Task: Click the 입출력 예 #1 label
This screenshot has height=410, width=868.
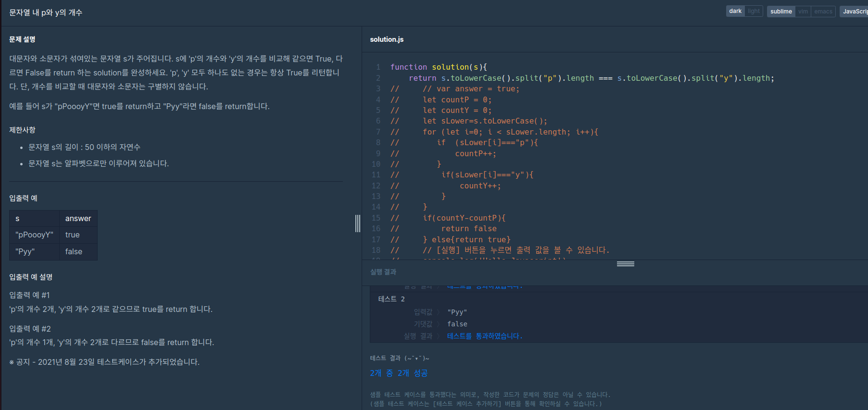Action: 29,295
